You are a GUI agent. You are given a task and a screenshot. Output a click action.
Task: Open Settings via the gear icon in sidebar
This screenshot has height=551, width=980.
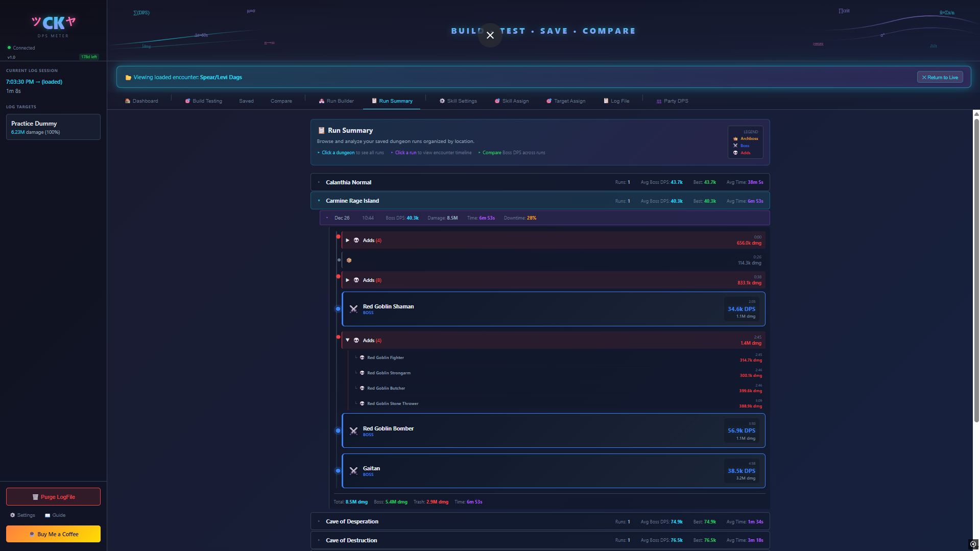click(13, 515)
